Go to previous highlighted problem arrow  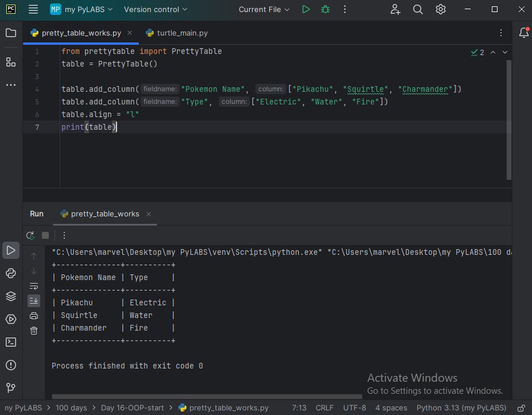click(x=493, y=52)
